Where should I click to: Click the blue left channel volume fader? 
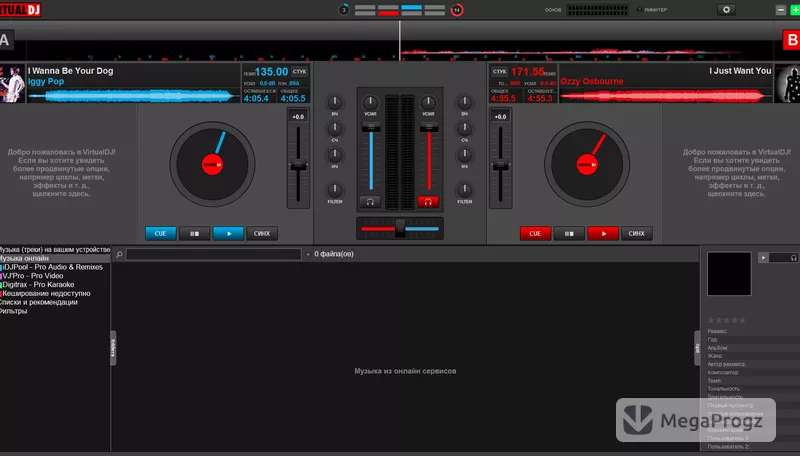click(x=371, y=127)
